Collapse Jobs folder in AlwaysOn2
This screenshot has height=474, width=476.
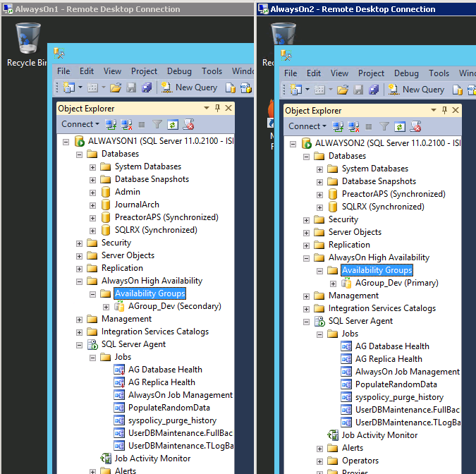pos(319,334)
